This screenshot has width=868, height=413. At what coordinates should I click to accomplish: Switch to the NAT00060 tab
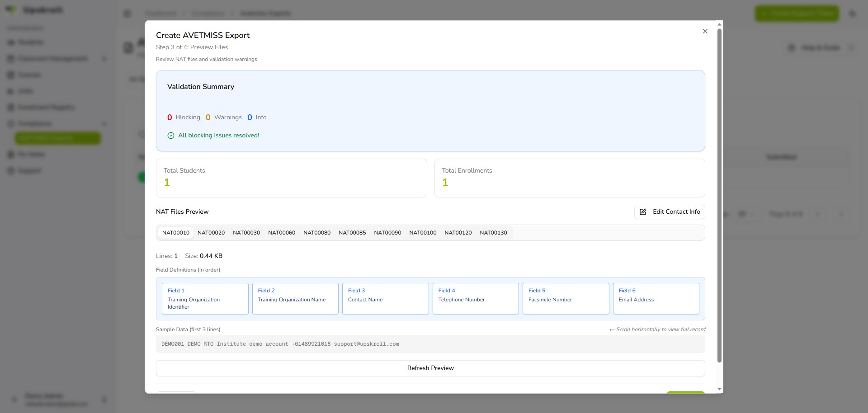[x=282, y=233]
